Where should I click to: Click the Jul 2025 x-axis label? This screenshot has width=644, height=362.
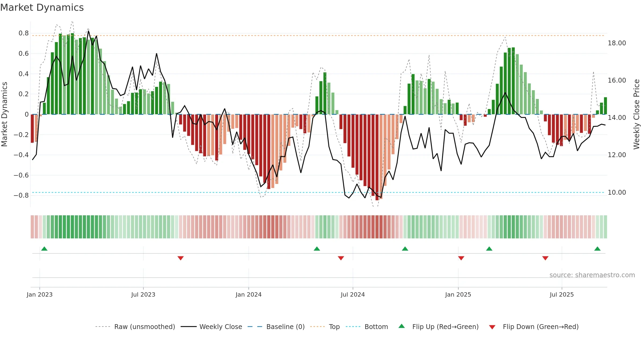pyautogui.click(x=562, y=294)
